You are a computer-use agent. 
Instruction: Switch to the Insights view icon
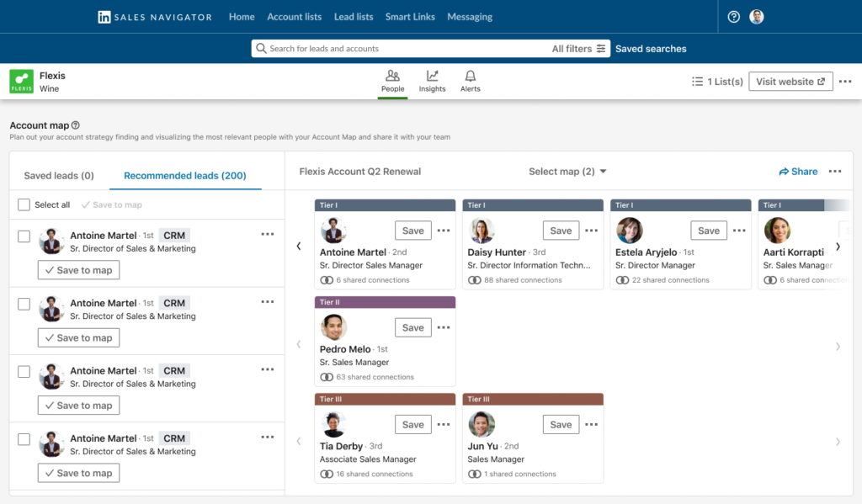coord(432,75)
